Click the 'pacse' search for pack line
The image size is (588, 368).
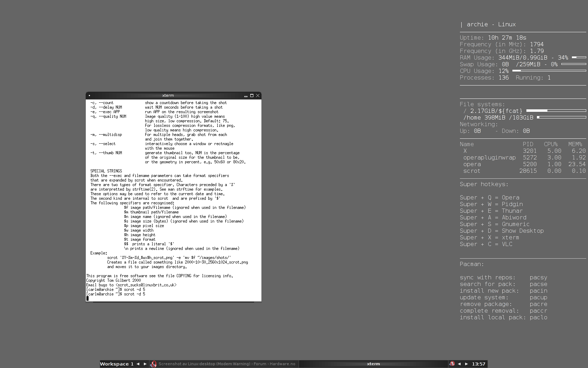(x=503, y=284)
